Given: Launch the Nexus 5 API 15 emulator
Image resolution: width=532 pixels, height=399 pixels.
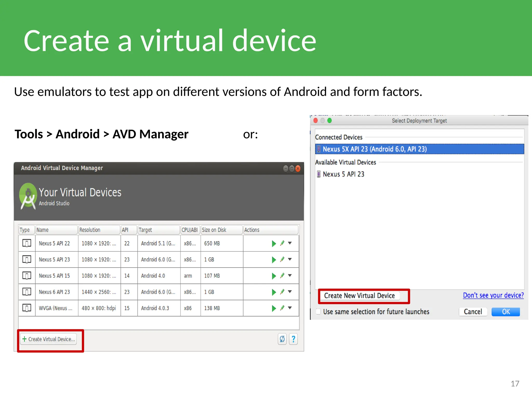Looking at the screenshot, I should [x=274, y=276].
